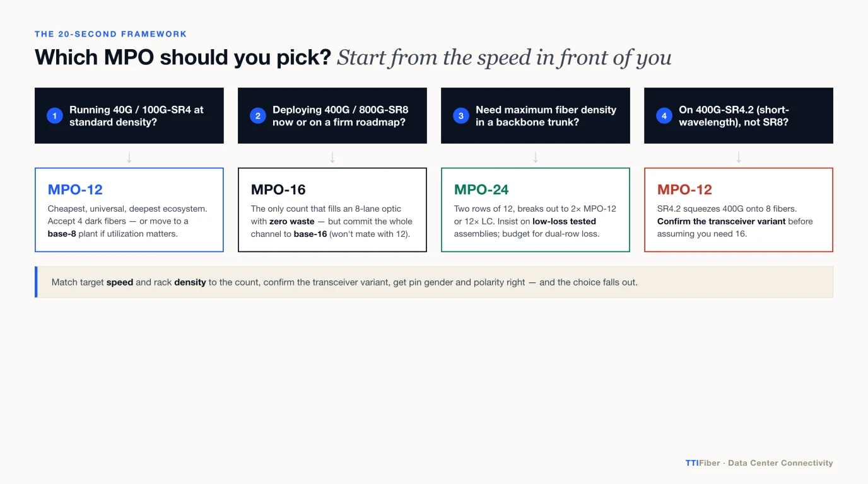Click the beige summary callout bar
The width and height of the screenshot is (868, 484).
[x=434, y=282]
